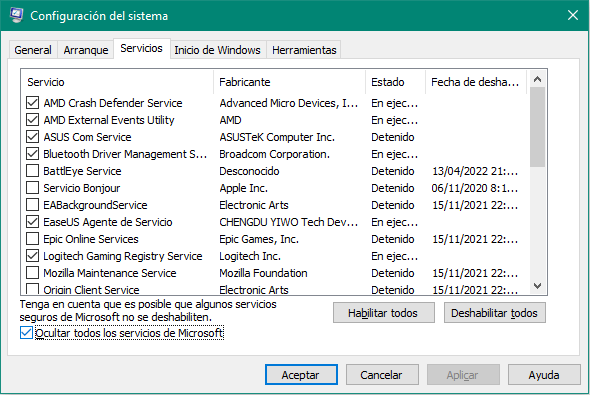
Task: Uncheck AMD Crash Defender Service checkbox
Action: point(32,103)
